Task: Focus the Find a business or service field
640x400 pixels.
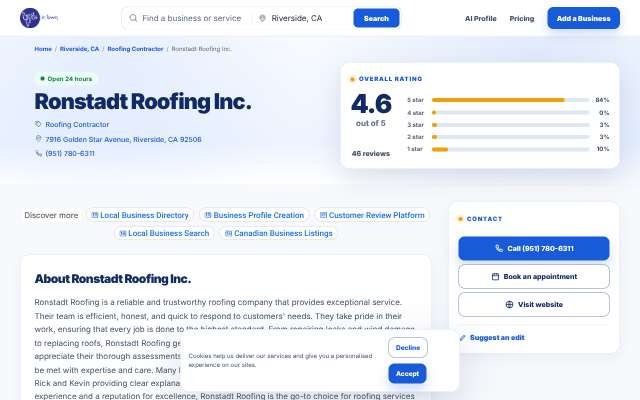Action: pos(191,18)
